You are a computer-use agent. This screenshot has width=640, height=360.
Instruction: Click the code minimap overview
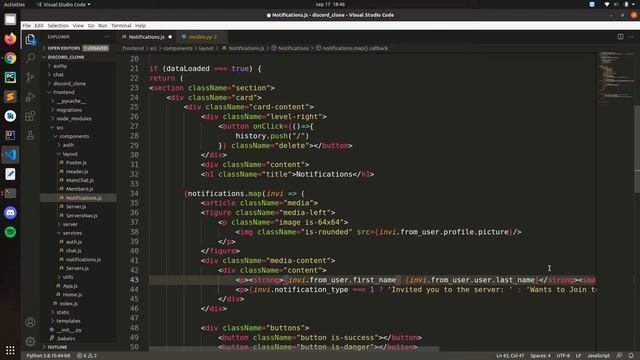click(x=616, y=78)
